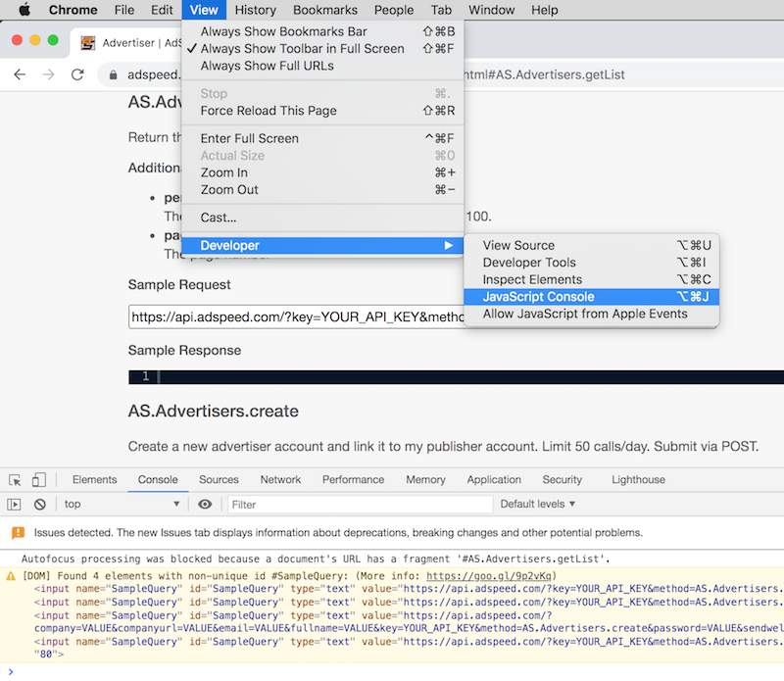The image size is (784, 681).
Task: Enable Always Show Bookmarks Bar
Action: coord(283,31)
